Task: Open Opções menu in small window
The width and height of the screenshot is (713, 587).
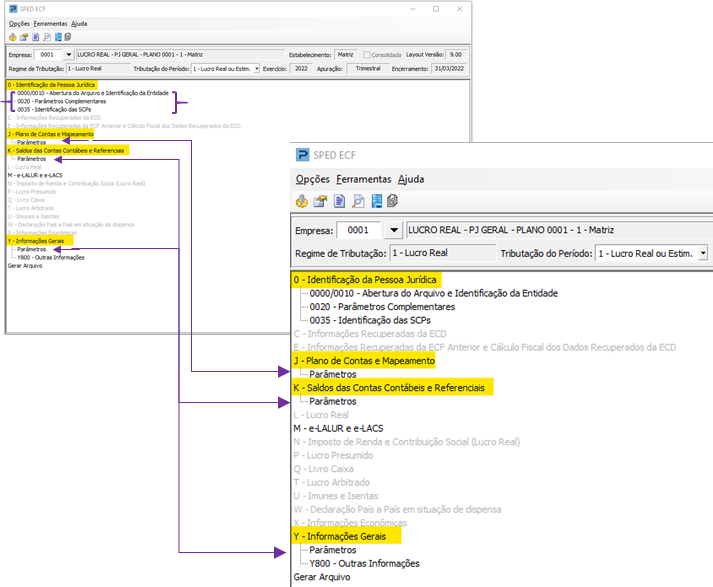Action: click(x=19, y=24)
